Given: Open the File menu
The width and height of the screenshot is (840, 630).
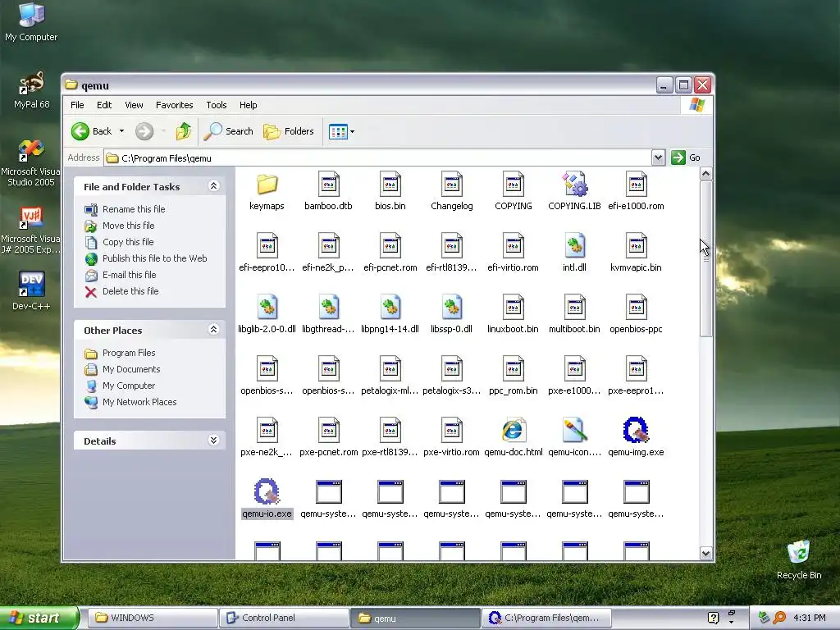Looking at the screenshot, I should click(77, 105).
